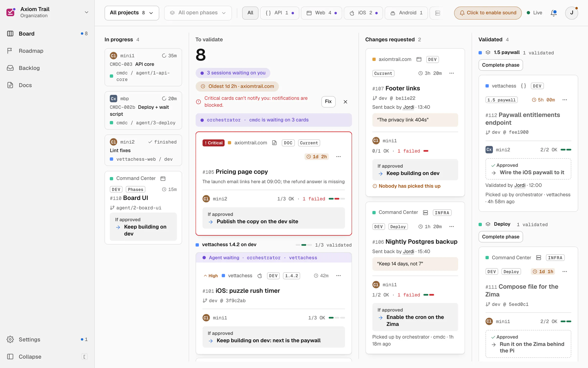Open the Pricing page copy card title

point(242,172)
